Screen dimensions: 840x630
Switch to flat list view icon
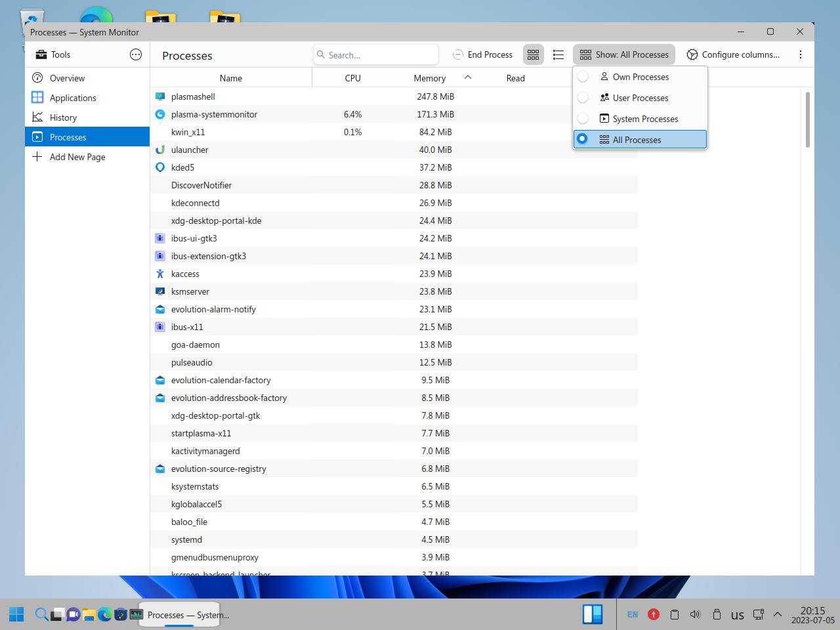click(533, 54)
